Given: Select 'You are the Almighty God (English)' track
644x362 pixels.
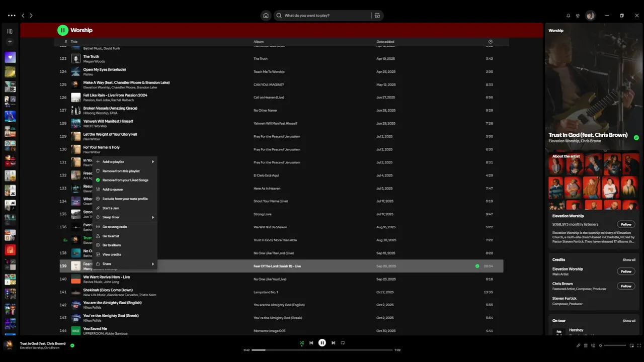Looking at the screenshot, I should [x=112, y=303].
